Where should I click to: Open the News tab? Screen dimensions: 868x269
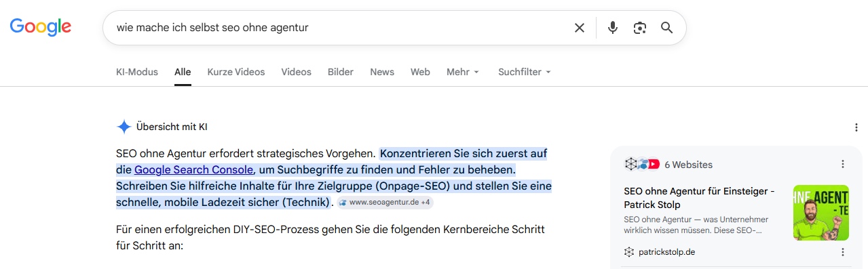382,72
